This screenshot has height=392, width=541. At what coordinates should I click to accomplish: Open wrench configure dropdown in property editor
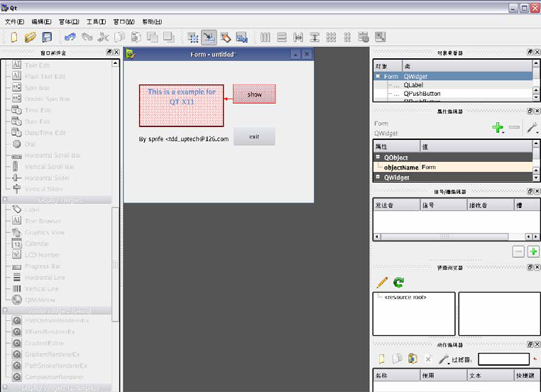tap(531, 128)
